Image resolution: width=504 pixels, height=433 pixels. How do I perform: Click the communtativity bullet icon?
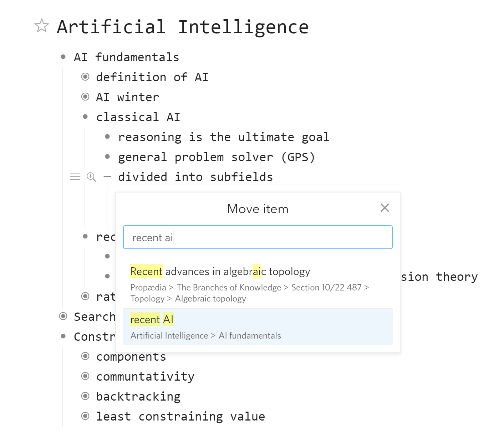[x=85, y=376]
